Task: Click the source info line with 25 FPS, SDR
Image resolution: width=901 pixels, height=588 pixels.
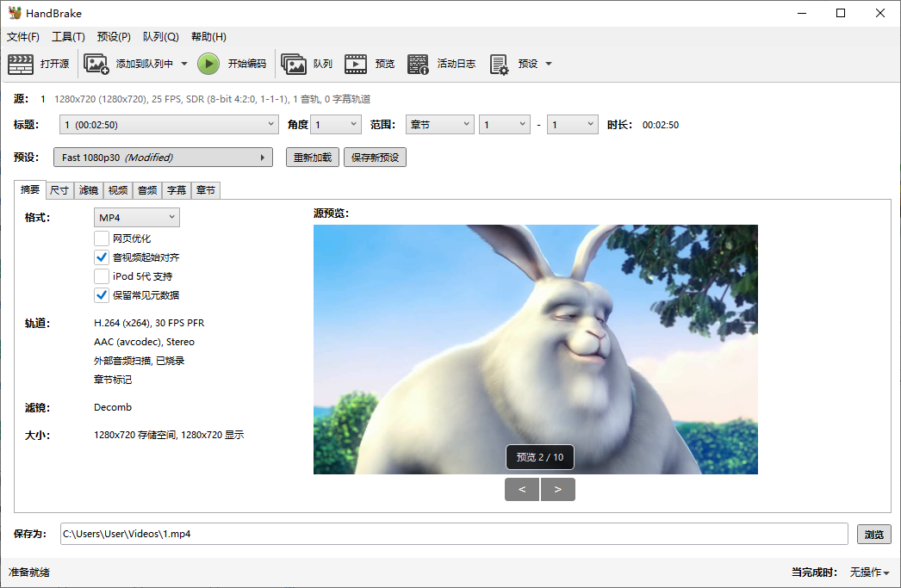Action: [213, 99]
